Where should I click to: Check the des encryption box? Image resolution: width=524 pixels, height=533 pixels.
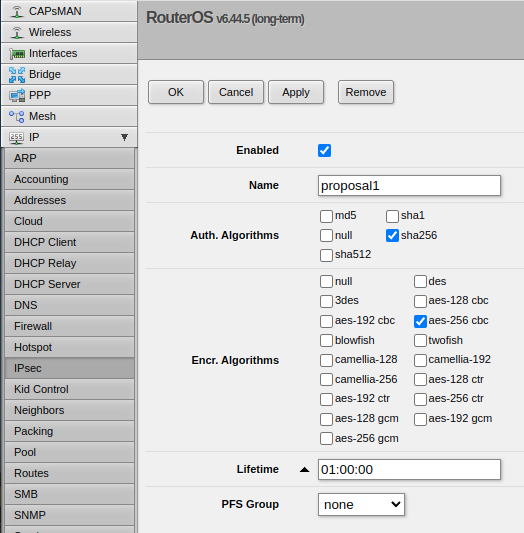point(420,281)
